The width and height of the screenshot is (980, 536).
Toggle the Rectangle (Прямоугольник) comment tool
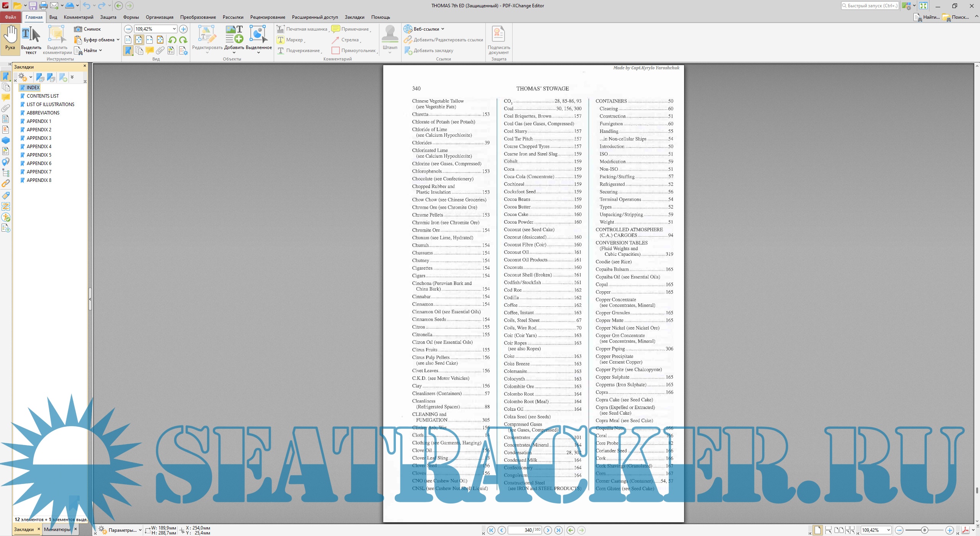tap(354, 51)
